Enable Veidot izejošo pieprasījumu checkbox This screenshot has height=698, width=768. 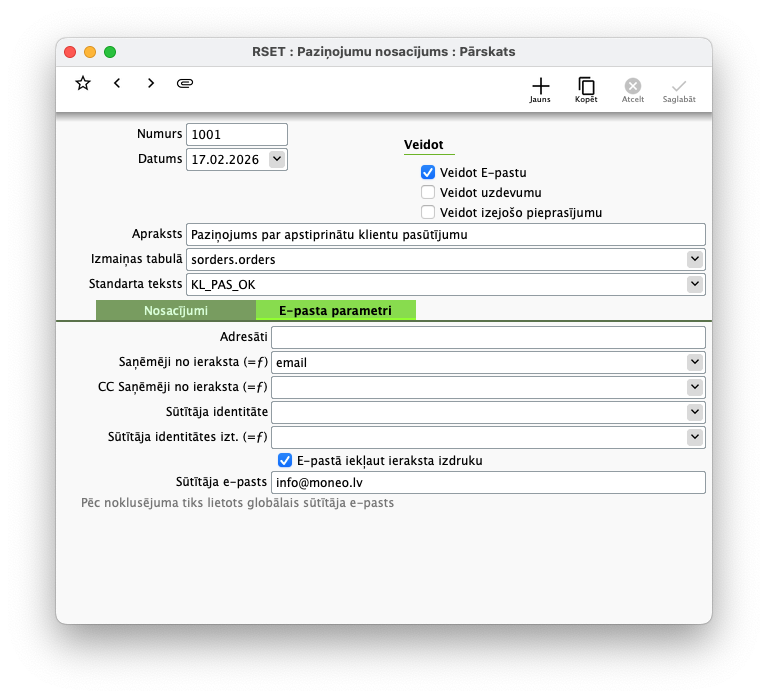pyautogui.click(x=428, y=212)
